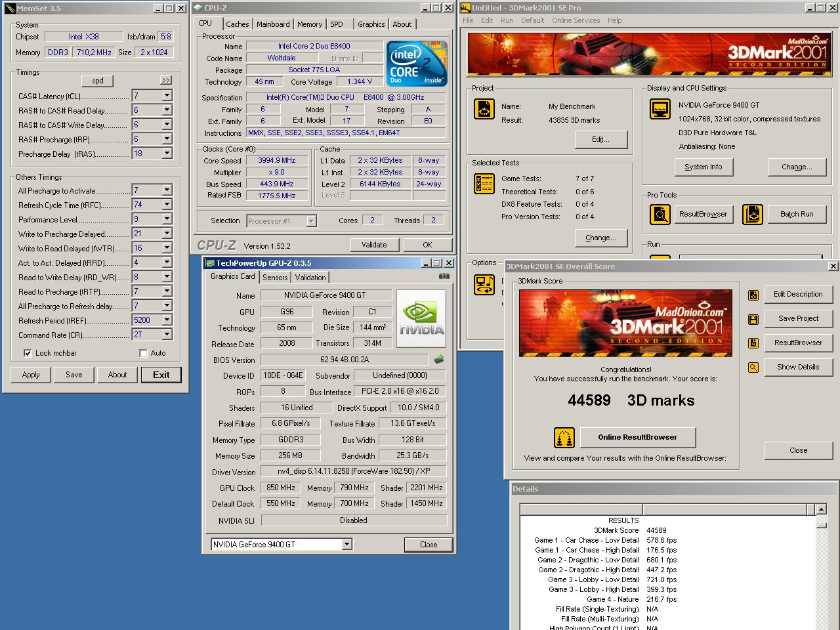Screen dimensions: 840x630
Task: Click the Online ResultBrowser button
Action: click(637, 437)
